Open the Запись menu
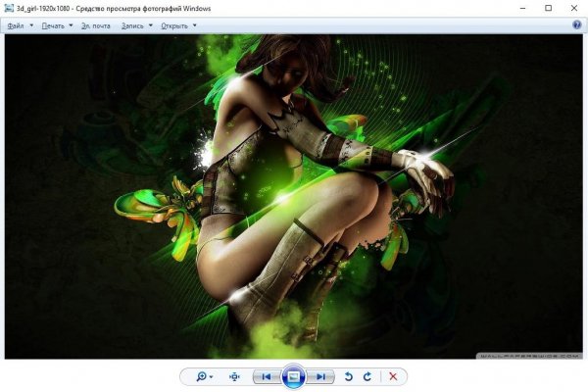Viewport: 588px width, 392px height. coord(132,25)
